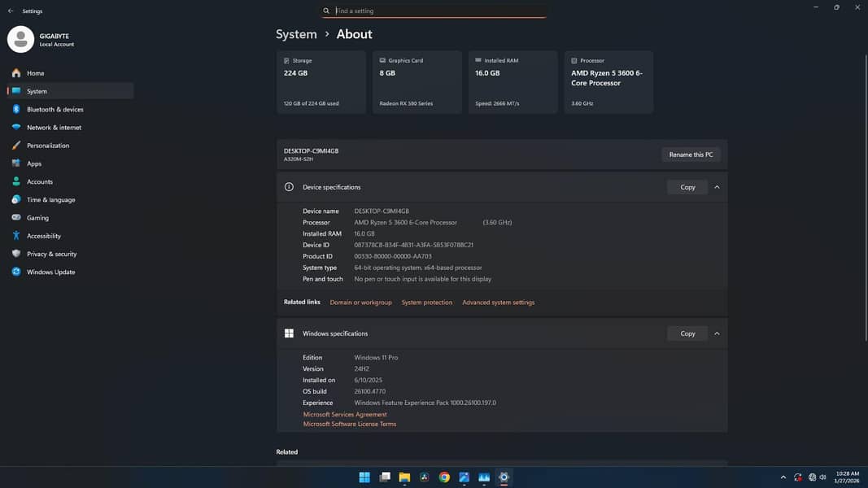Launch Google Chrome from the taskbar
Image resolution: width=868 pixels, height=488 pixels.
444,477
